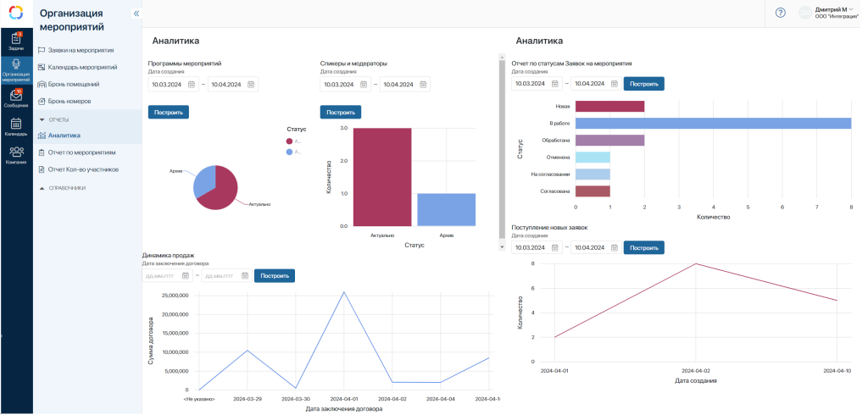This screenshot has width=868, height=415.
Task: Go to Заявки на мероприятия
Action: point(81,50)
